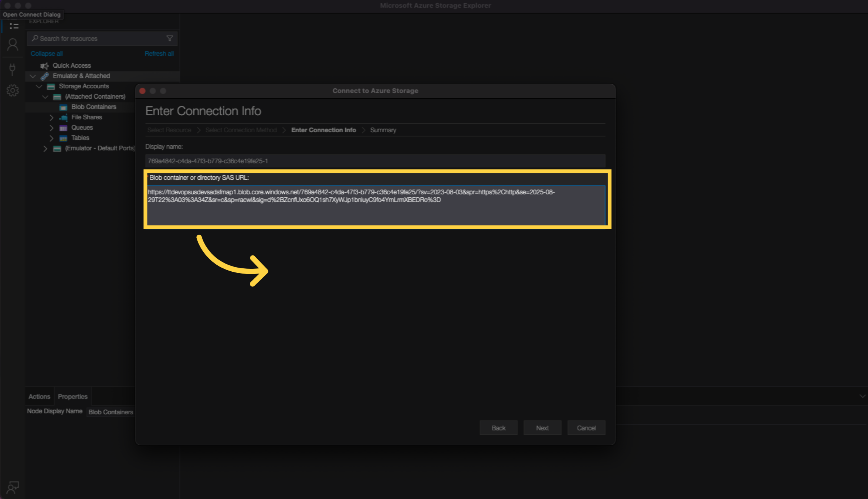Switch to the Properties tab
Viewport: 868px width, 499px height.
pos(72,396)
